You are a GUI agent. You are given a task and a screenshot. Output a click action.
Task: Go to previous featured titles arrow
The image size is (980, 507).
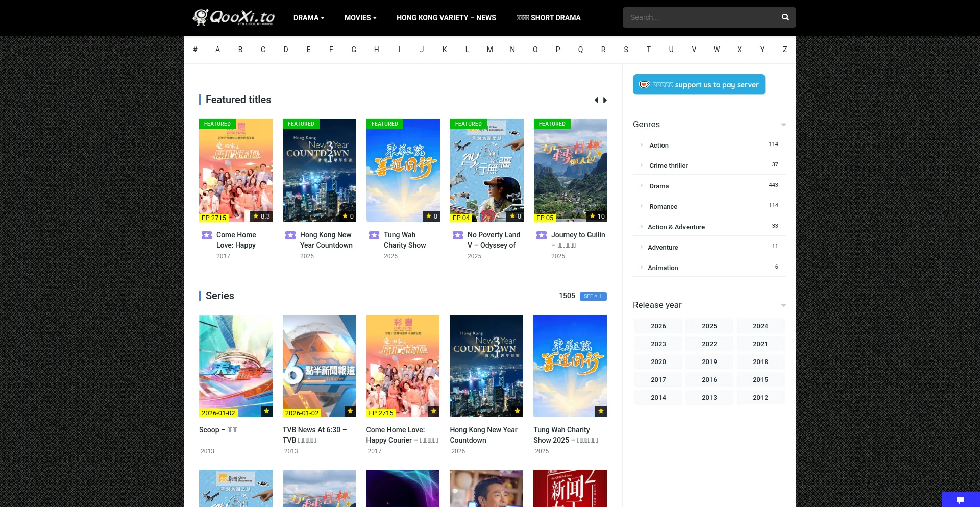(596, 100)
